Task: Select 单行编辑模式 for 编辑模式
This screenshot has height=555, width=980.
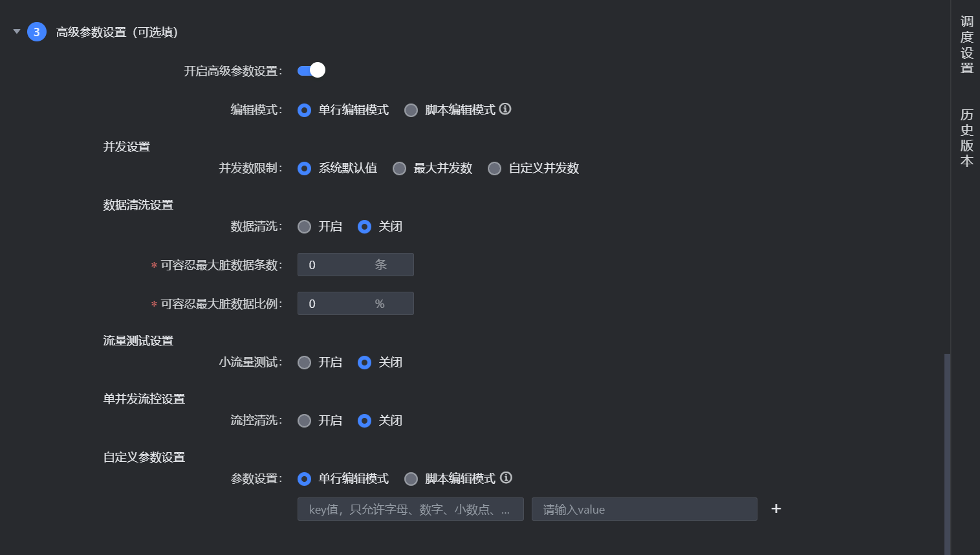Action: [x=304, y=111]
